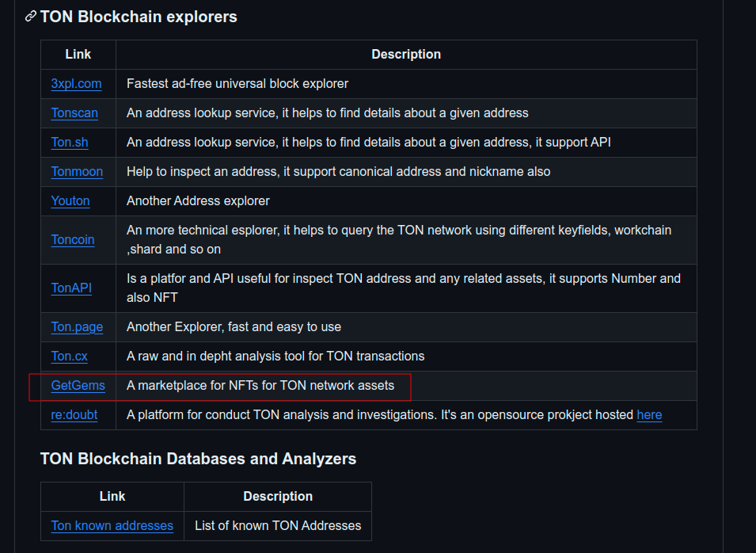Open the 3xpl.com link
756x553 pixels.
pos(76,84)
